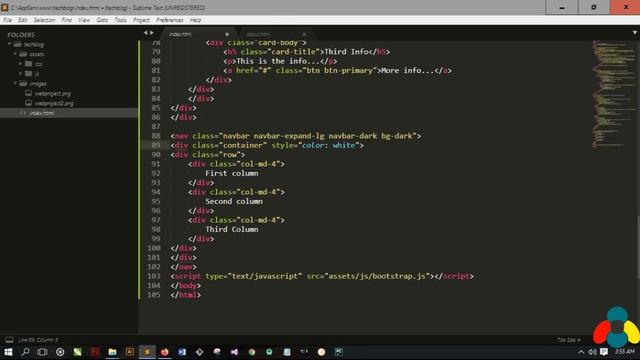
Task: Open Task View from the taskbar
Action: (x=42, y=352)
